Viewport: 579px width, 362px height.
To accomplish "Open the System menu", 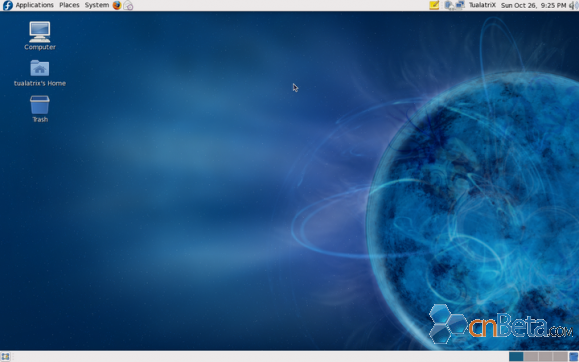I will click(x=97, y=5).
